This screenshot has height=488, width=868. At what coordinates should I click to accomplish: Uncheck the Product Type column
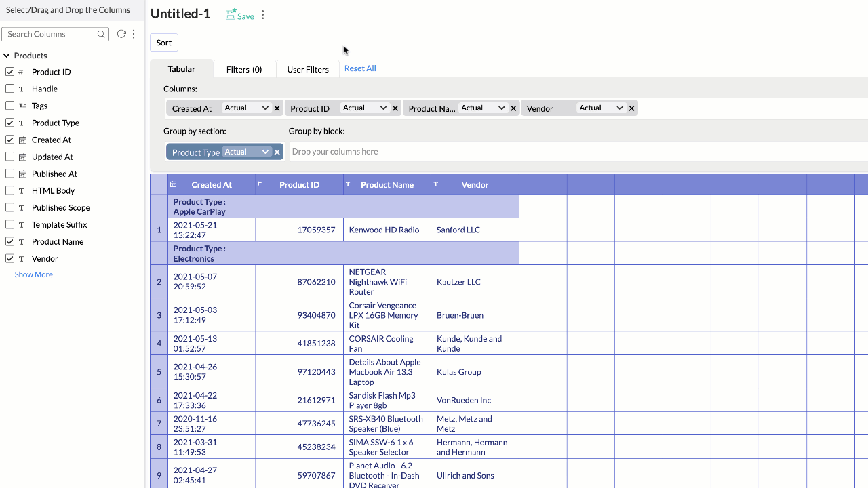9,123
